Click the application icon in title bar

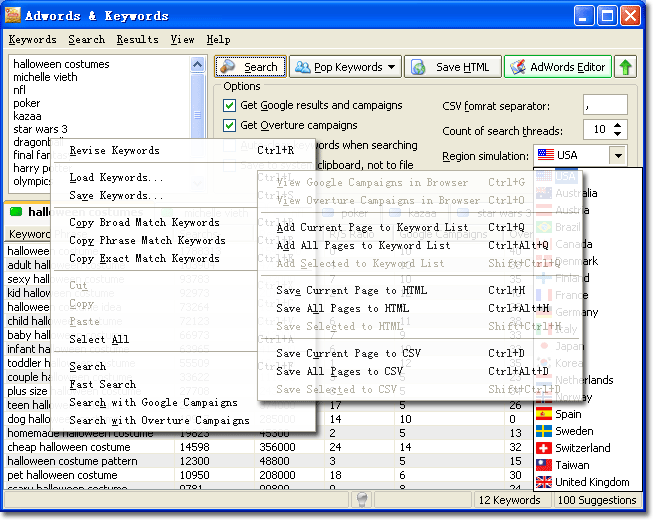coord(13,15)
